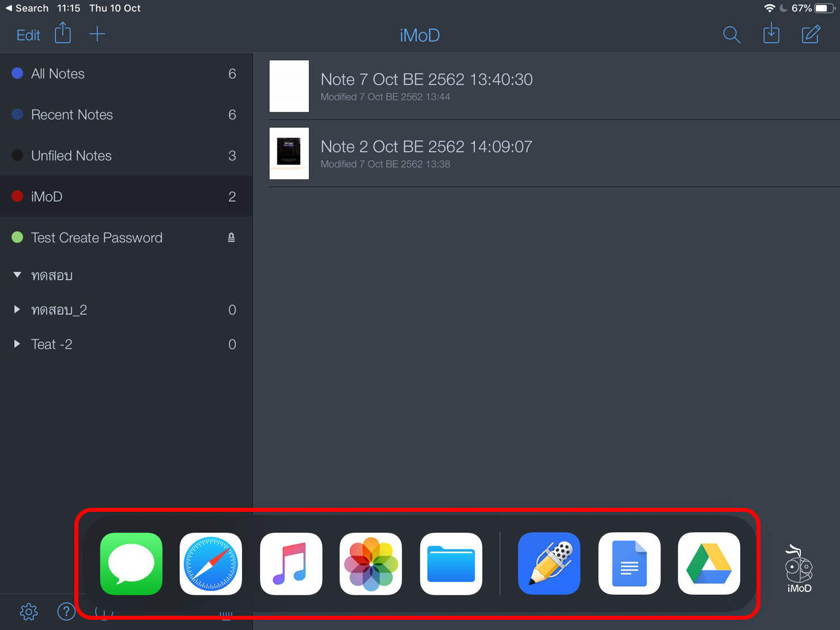Image resolution: width=840 pixels, height=630 pixels.
Task: Switch to Recent Notes
Action: (72, 114)
